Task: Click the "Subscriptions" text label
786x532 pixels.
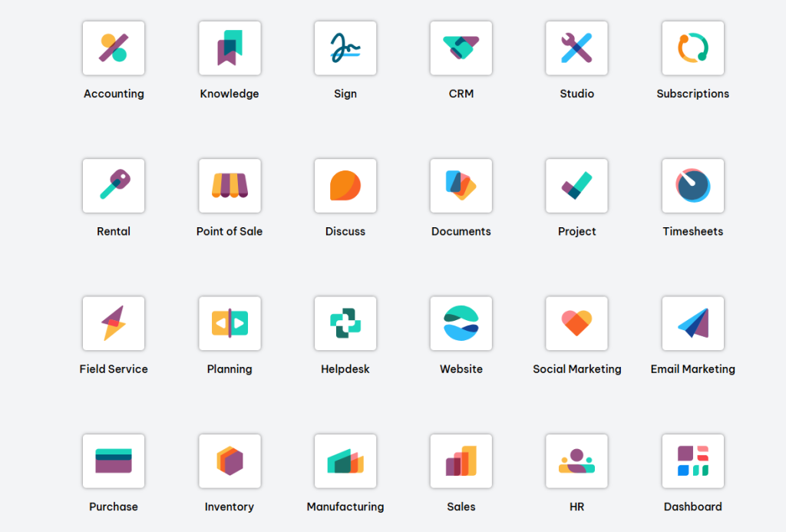Action: tap(693, 94)
